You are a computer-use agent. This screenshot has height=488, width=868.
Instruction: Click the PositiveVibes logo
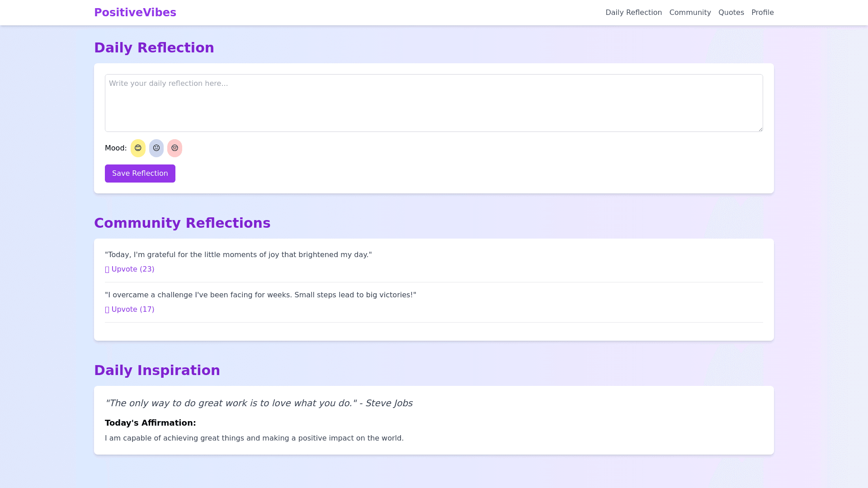pyautogui.click(x=135, y=13)
